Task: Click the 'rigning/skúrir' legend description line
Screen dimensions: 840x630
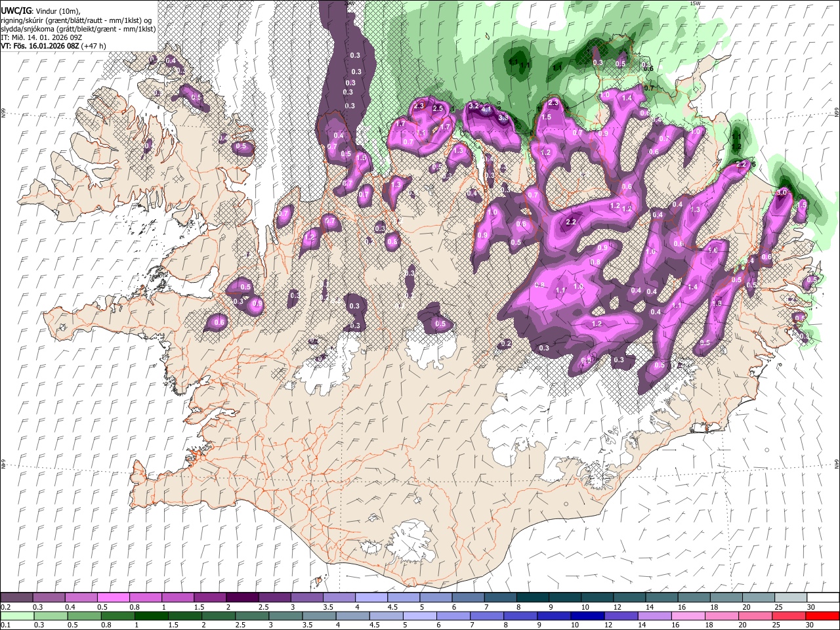Action: click(77, 20)
